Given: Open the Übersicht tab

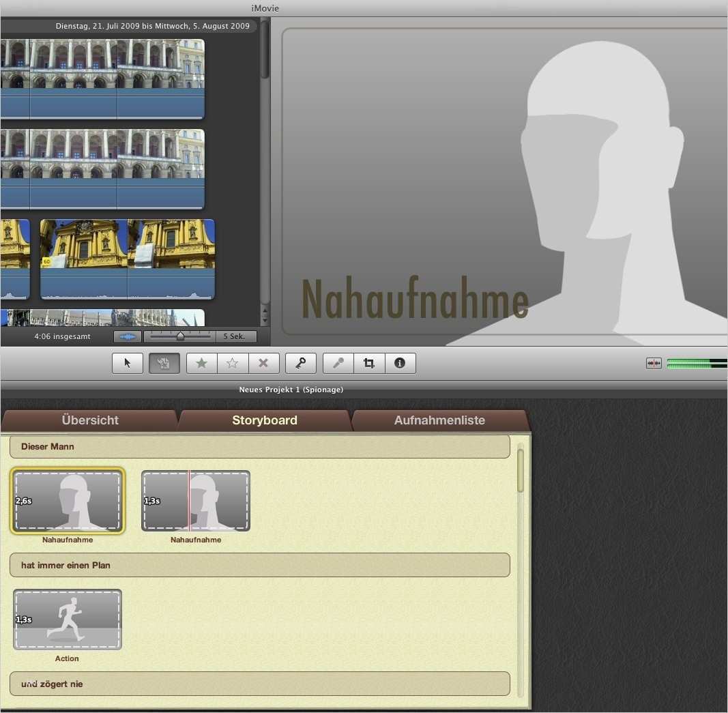Looking at the screenshot, I should [89, 420].
